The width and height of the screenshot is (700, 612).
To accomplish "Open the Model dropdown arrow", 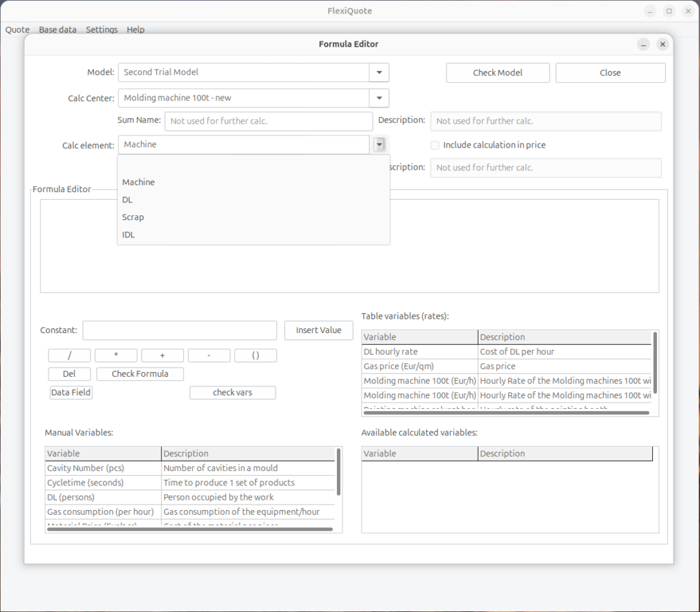I will (x=379, y=72).
